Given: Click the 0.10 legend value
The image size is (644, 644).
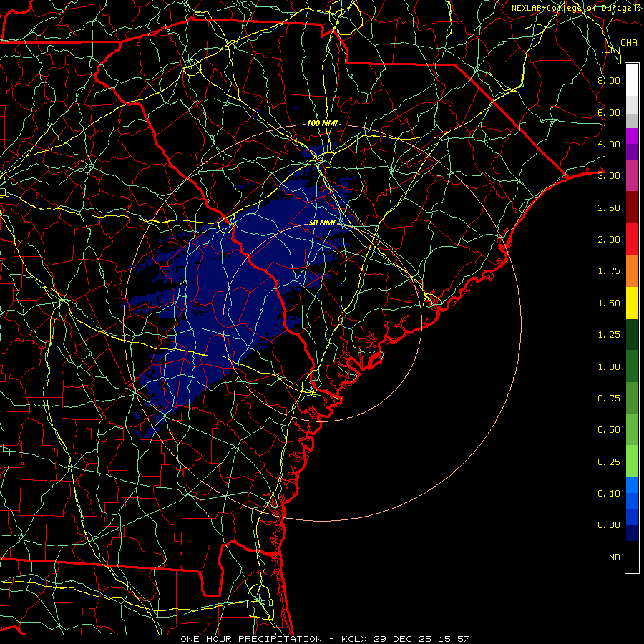Looking at the screenshot, I should pyautogui.click(x=609, y=494).
